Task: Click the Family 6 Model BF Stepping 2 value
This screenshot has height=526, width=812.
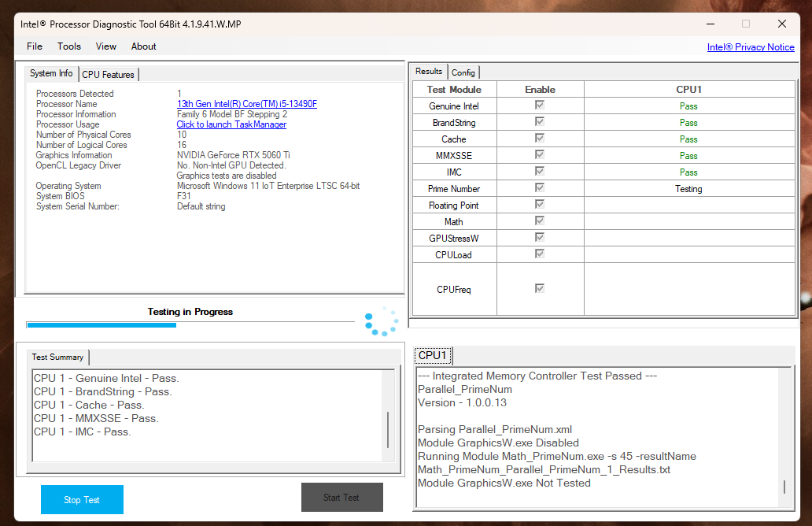Action: 232,114
